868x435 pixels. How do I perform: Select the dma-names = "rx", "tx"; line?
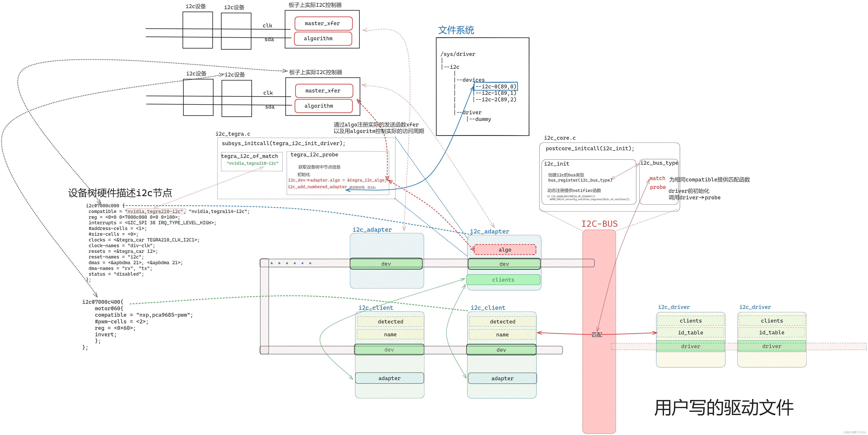coord(120,268)
